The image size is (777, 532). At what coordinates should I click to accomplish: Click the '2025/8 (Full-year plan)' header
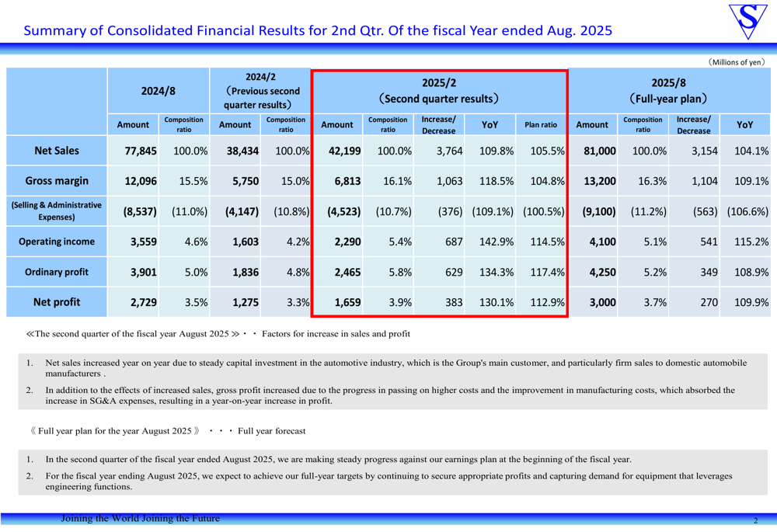point(668,91)
